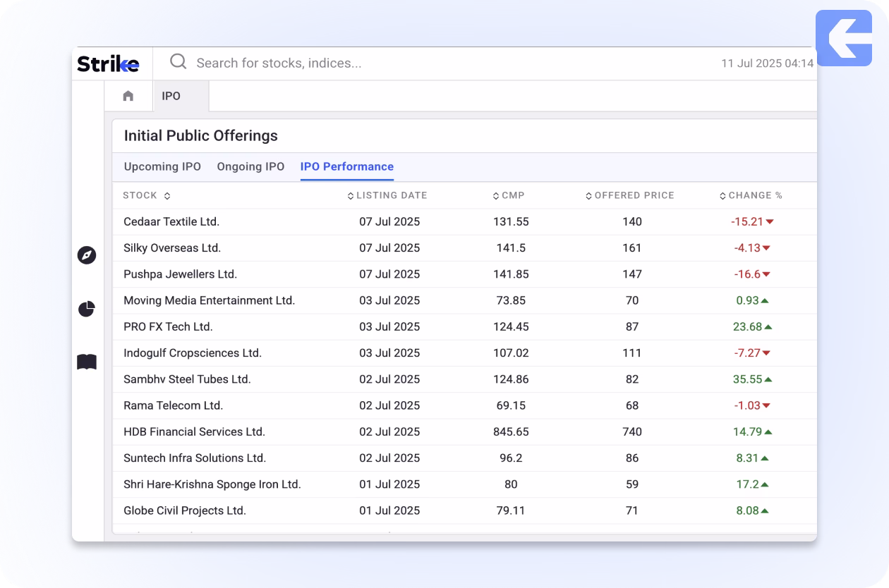Click the Strike logo in header

click(x=108, y=63)
